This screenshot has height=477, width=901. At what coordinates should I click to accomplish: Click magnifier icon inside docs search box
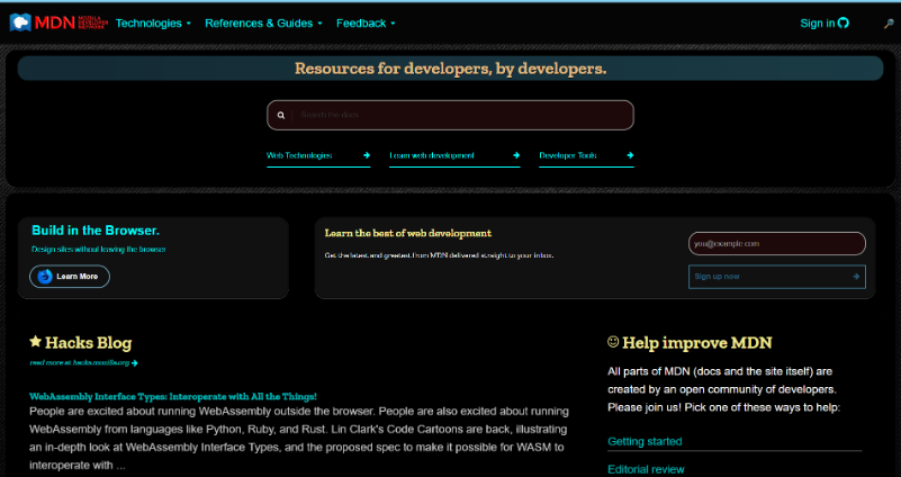click(281, 115)
